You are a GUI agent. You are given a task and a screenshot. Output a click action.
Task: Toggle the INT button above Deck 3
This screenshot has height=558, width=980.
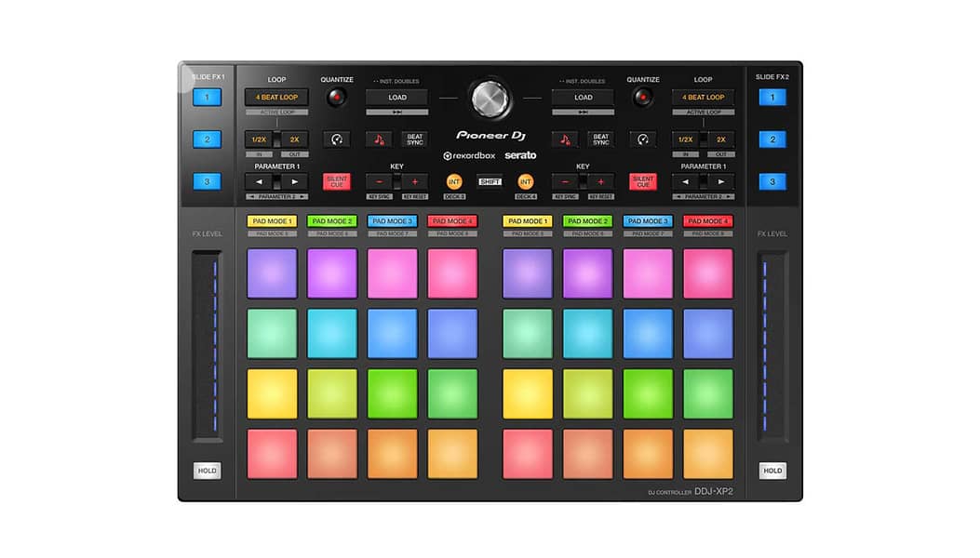coord(454,182)
